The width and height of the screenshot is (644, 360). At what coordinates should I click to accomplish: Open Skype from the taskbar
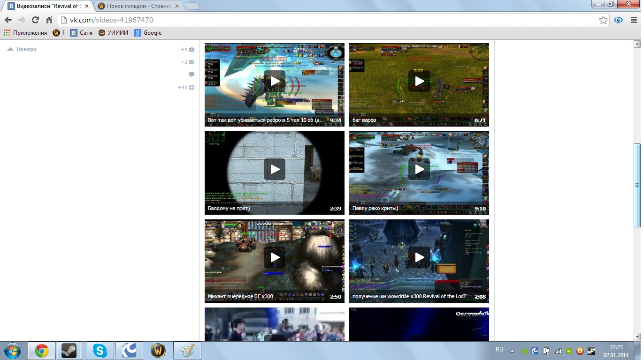coord(100,351)
